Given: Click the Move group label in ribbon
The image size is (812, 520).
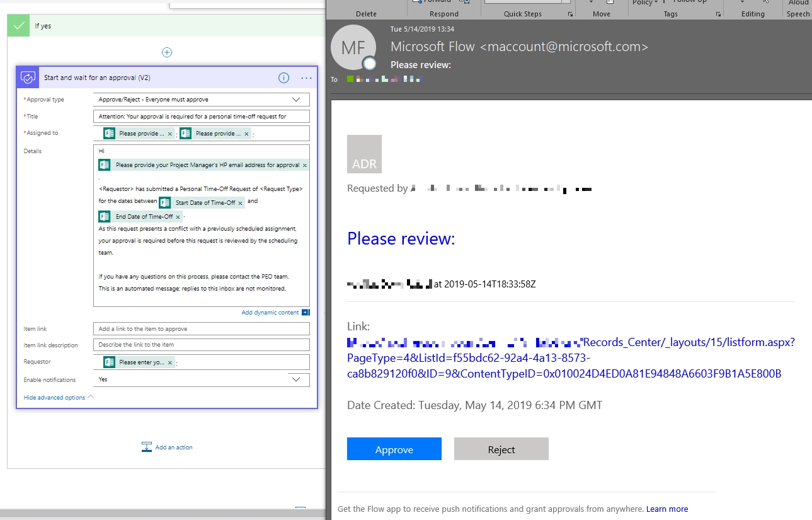Looking at the screenshot, I should 602,14.
